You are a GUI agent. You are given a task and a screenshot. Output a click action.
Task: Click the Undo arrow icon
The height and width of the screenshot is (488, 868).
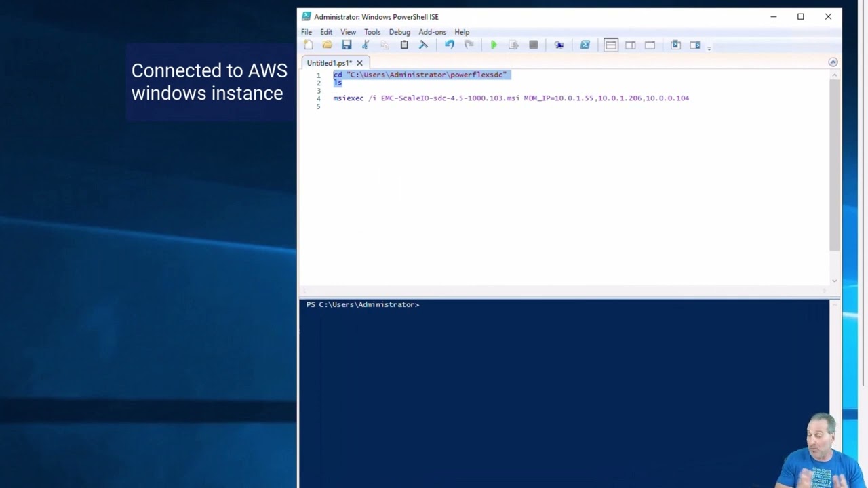click(449, 45)
